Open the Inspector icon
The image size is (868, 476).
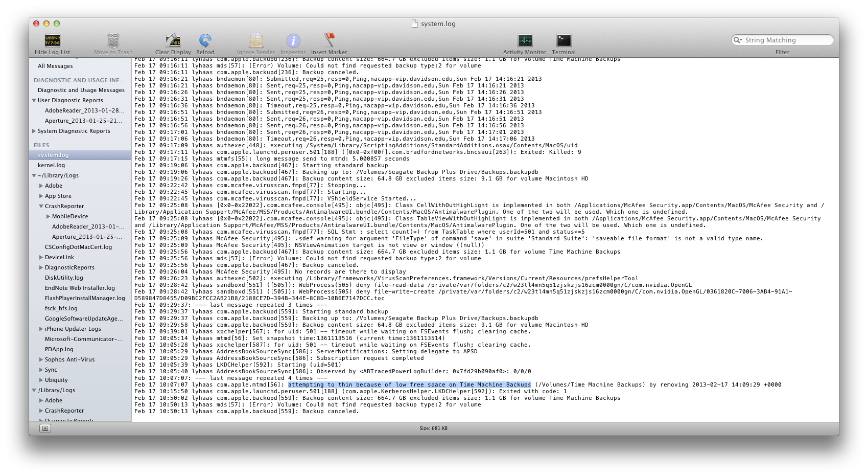pos(293,40)
